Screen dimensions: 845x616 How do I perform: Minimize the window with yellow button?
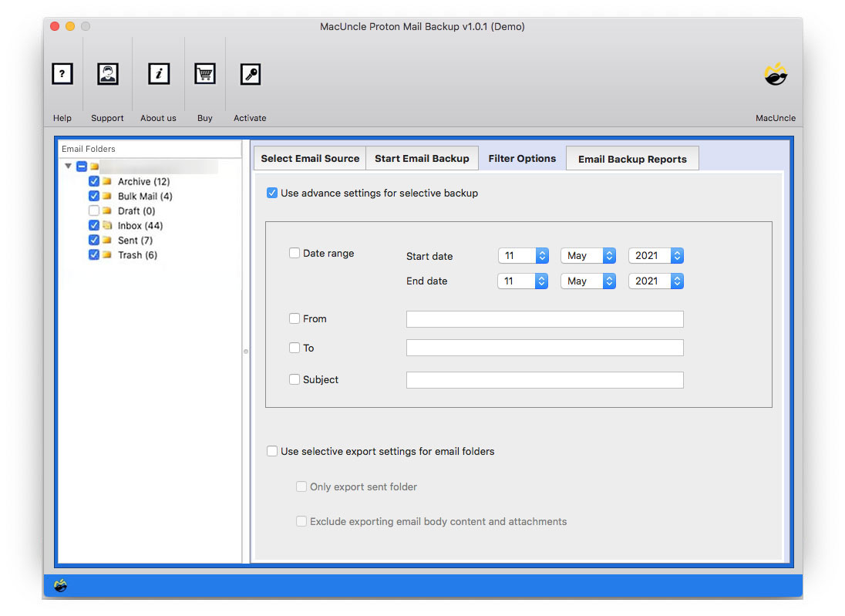click(x=70, y=26)
